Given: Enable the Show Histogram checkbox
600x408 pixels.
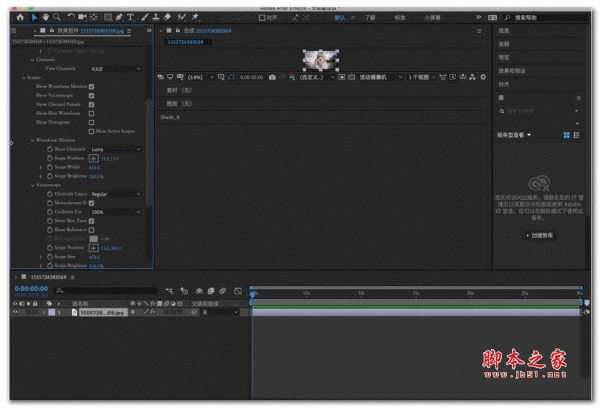Looking at the screenshot, I should point(92,122).
